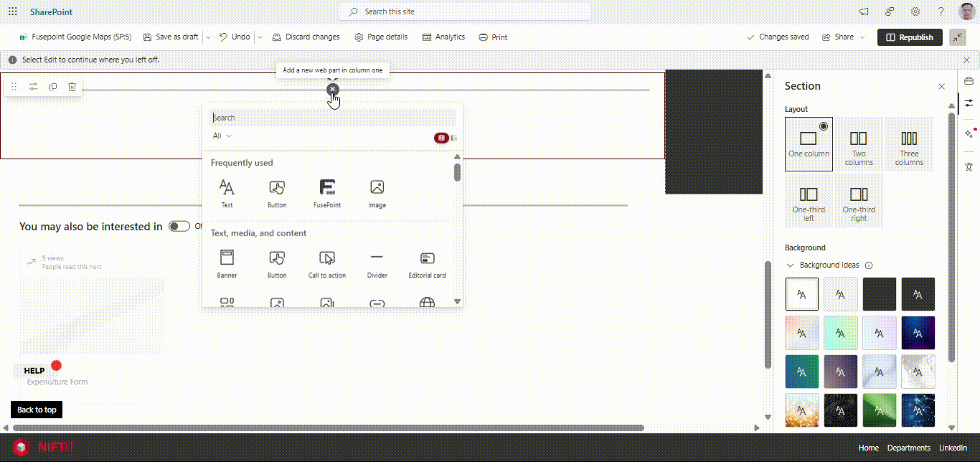Viewport: 980px width, 462px height.
Task: Pick the solid dark background swatch
Action: [879, 293]
